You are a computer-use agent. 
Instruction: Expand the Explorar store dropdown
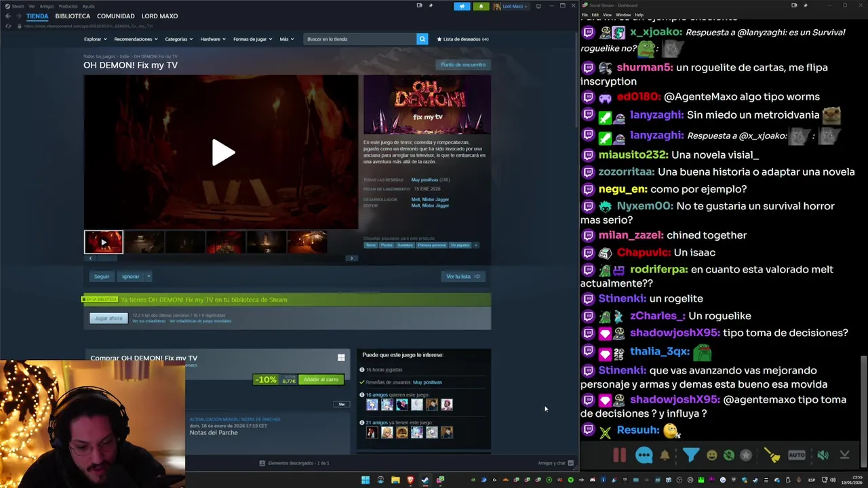click(x=94, y=39)
